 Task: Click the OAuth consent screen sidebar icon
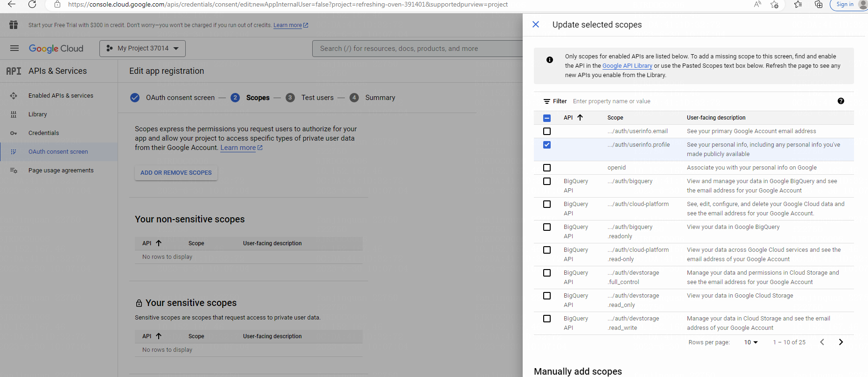tap(14, 152)
